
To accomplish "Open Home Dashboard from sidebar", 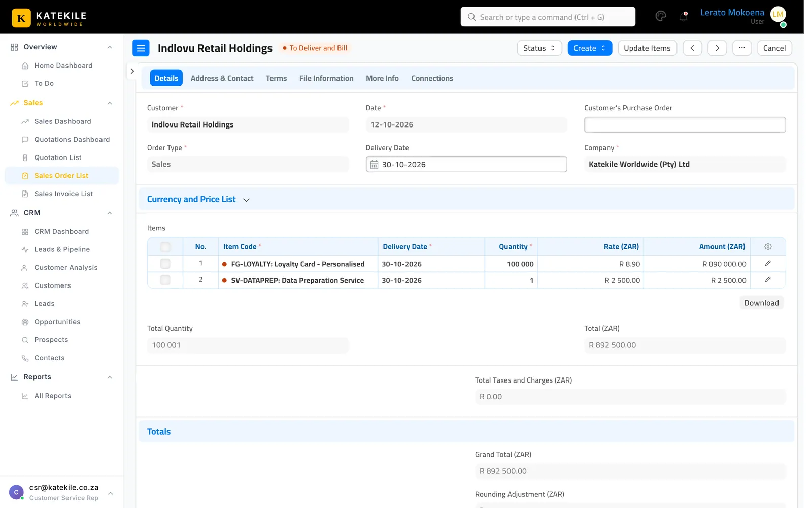I will (x=63, y=66).
